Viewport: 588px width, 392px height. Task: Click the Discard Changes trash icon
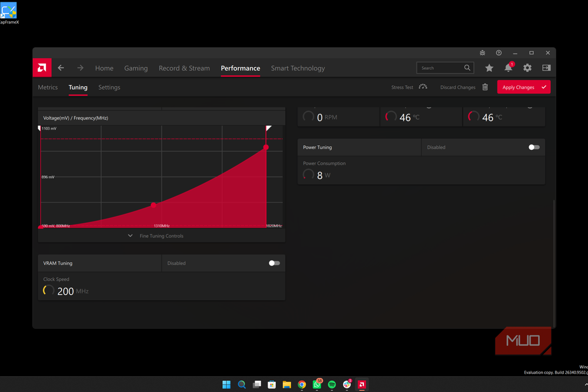tap(485, 87)
